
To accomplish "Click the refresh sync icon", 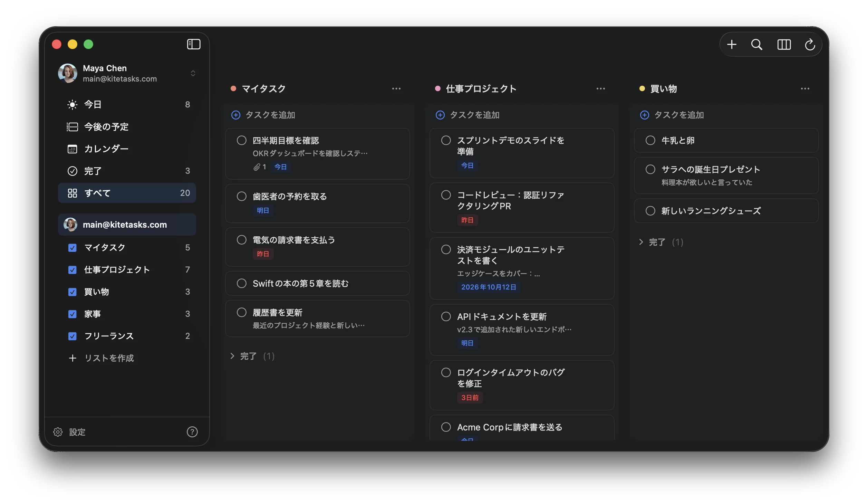I will 810,45.
